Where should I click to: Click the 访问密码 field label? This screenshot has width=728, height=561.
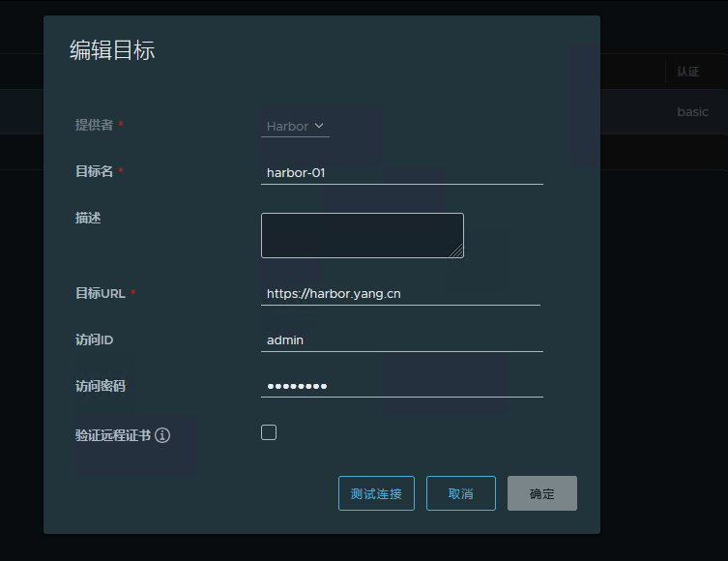point(101,387)
